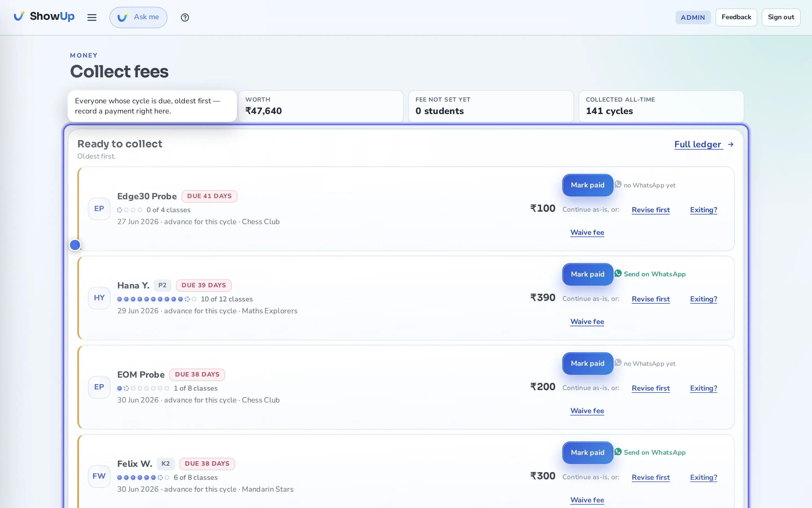Click Felix W.'s DUE 38 DAYS badge

click(207, 464)
